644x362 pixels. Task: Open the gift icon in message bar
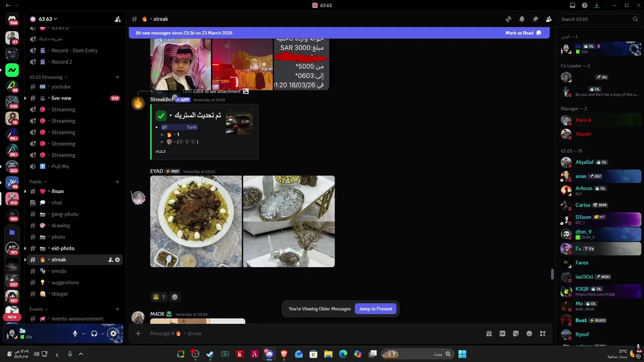pyautogui.click(x=489, y=333)
